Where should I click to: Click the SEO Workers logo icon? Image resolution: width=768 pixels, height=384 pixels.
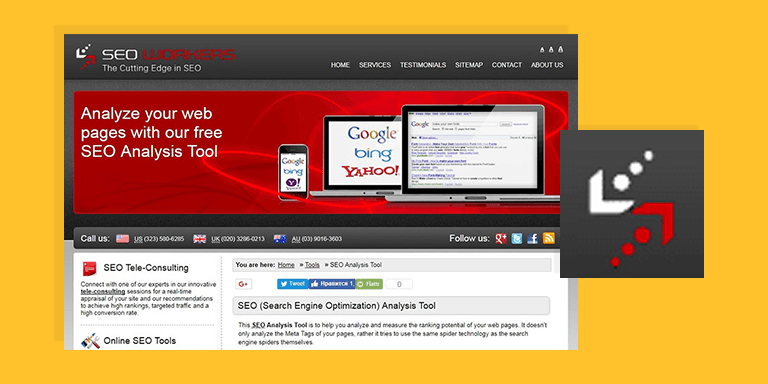pos(86,57)
